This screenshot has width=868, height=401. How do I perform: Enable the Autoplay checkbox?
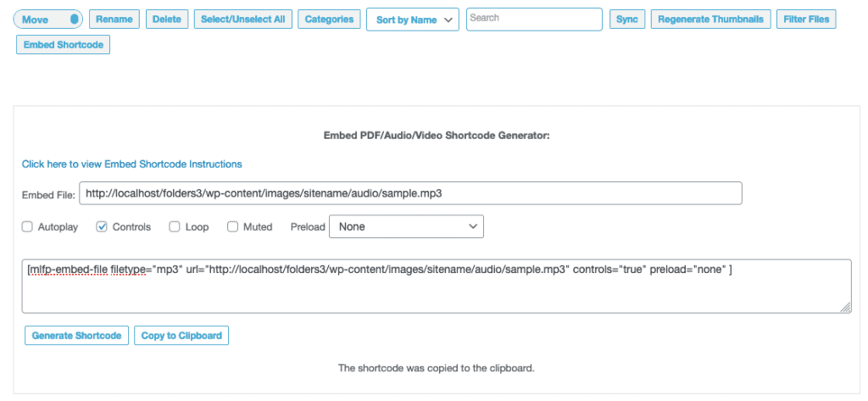(x=27, y=226)
